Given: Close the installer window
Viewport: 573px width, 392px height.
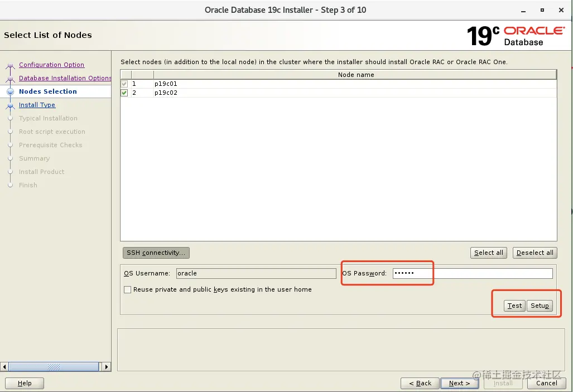Looking at the screenshot, I should (x=561, y=10).
